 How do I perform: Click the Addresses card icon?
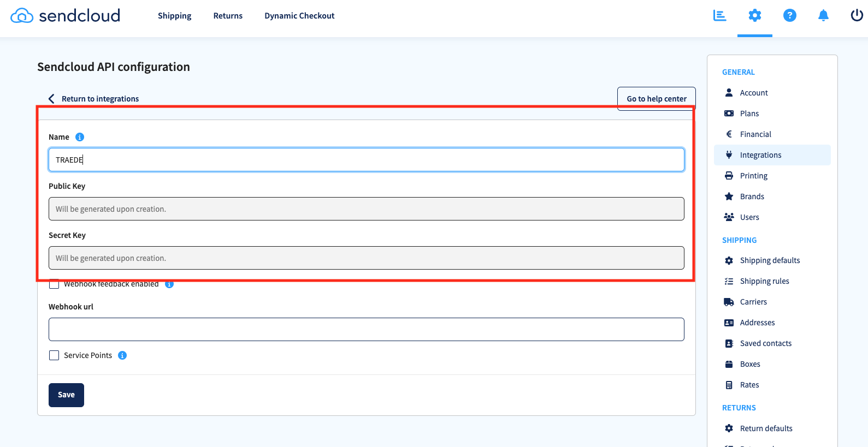[729, 323]
